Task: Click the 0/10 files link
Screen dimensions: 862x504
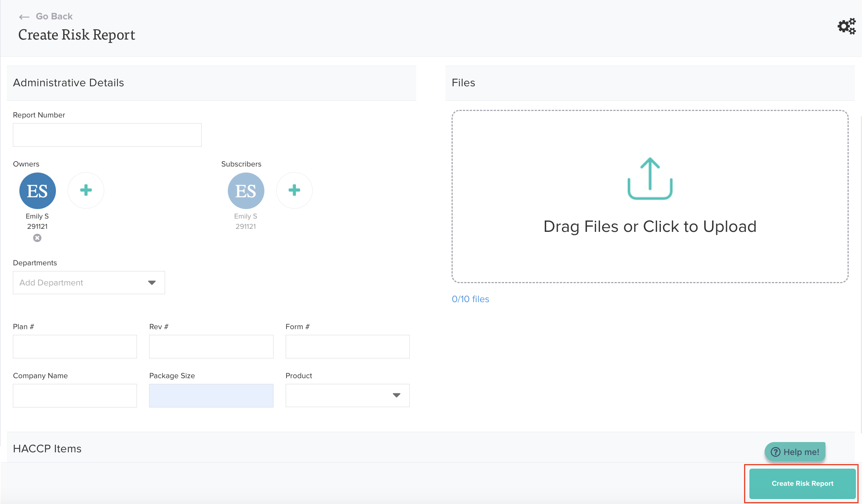Action: (x=470, y=299)
